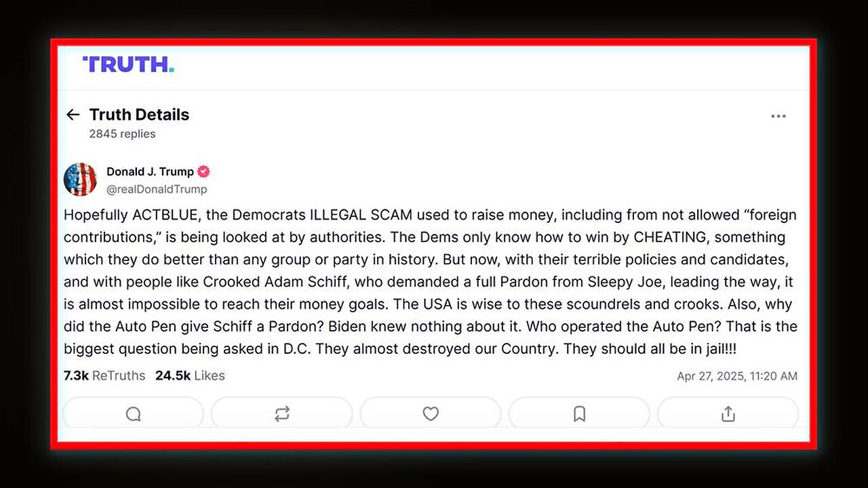868x488 pixels.
Task: Click the word CHEATING in the post
Action: (x=670, y=237)
